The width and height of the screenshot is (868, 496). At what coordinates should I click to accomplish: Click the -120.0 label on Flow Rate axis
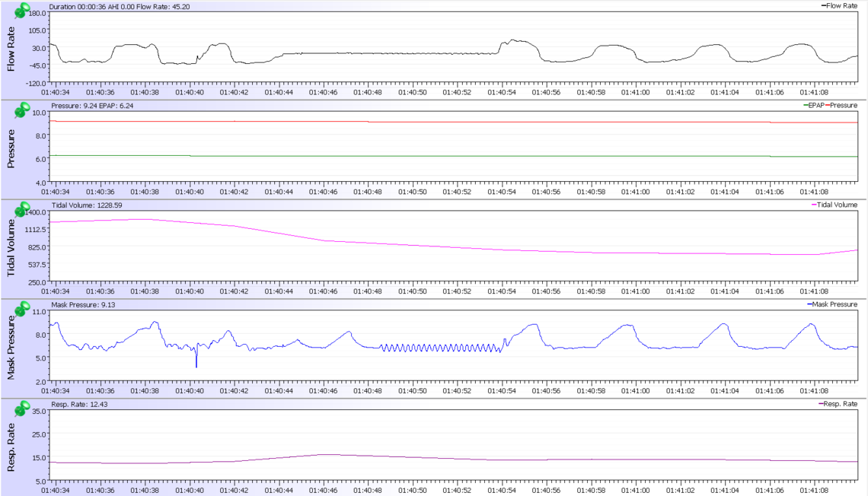coord(37,84)
